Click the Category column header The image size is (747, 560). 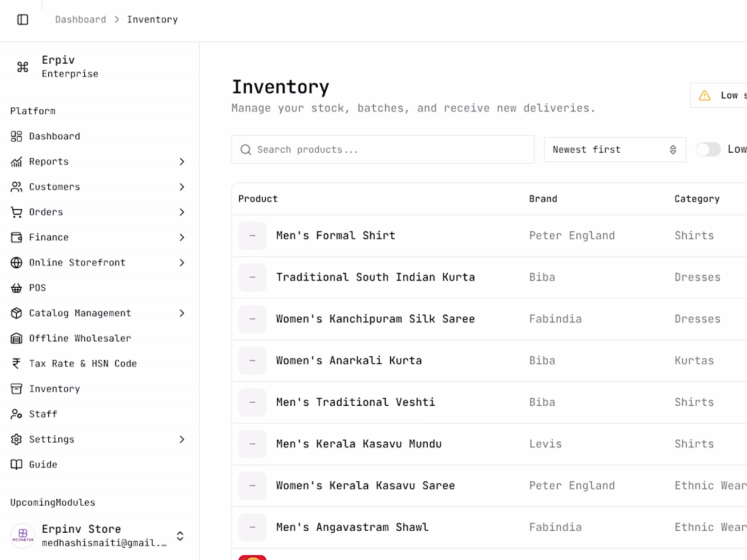click(697, 199)
